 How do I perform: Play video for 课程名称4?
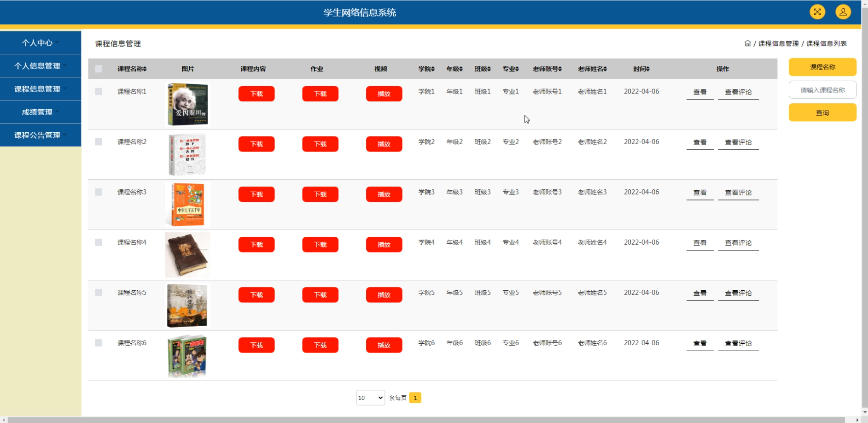384,244
